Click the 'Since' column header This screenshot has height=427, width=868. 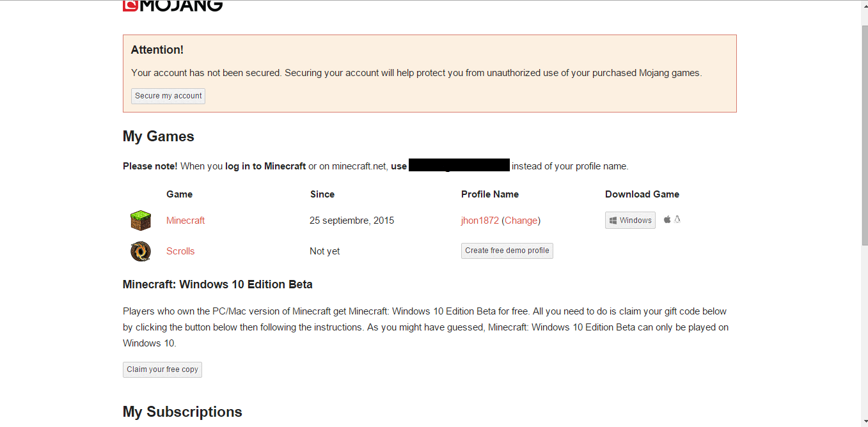322,194
